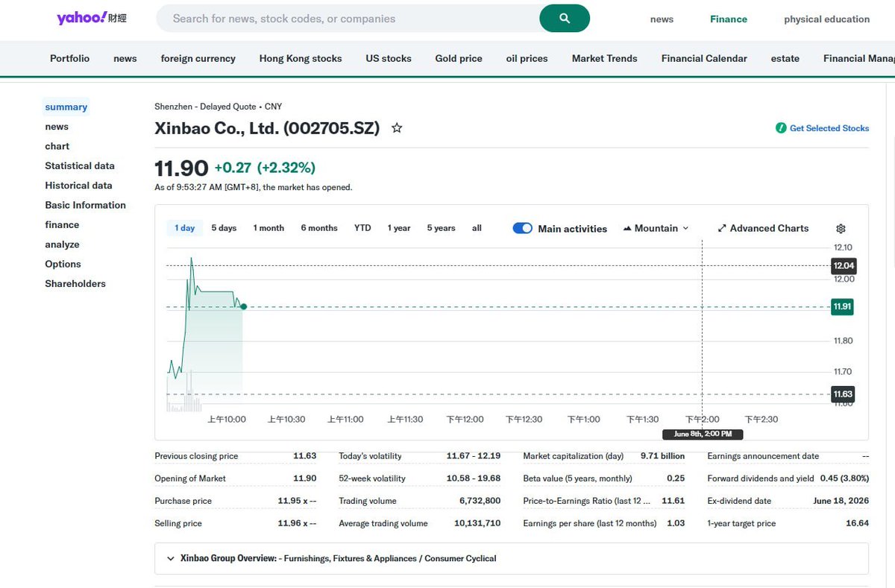Click the current price dot on chart
This screenshot has height=588, width=895.
pos(244,306)
